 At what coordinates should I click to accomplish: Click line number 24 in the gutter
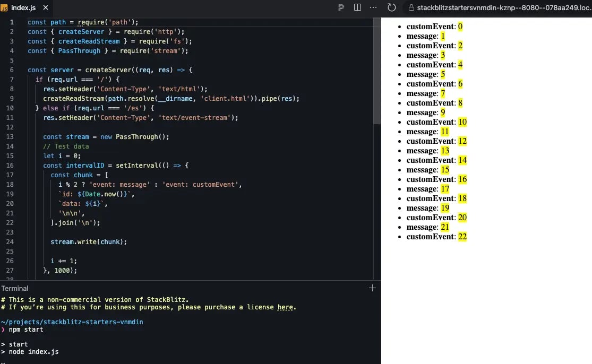[10, 242]
